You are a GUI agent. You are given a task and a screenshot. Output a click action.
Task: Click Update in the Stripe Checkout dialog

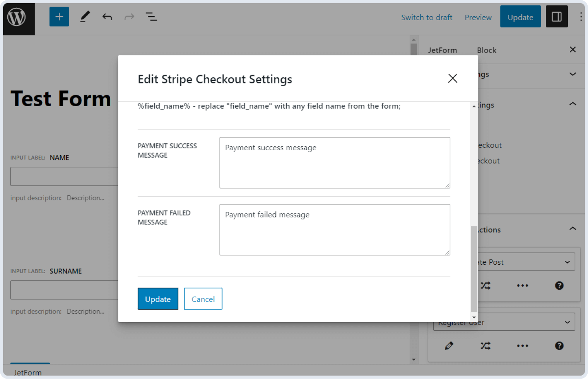[158, 299]
